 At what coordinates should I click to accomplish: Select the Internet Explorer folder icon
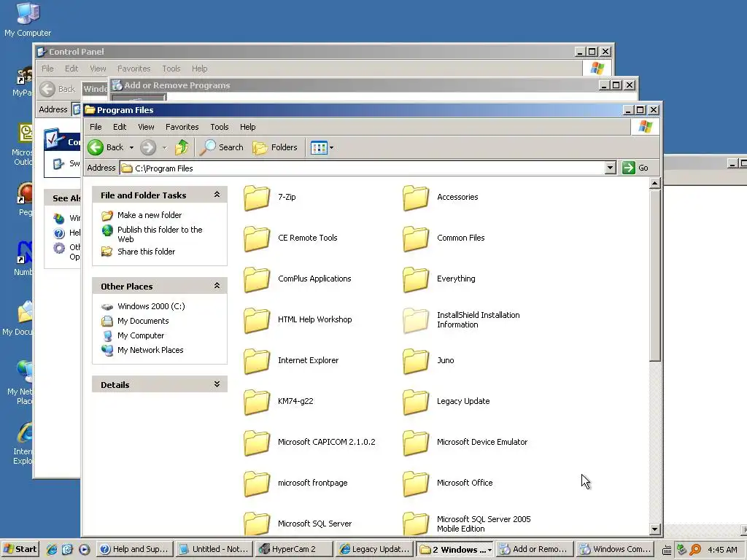257,361
